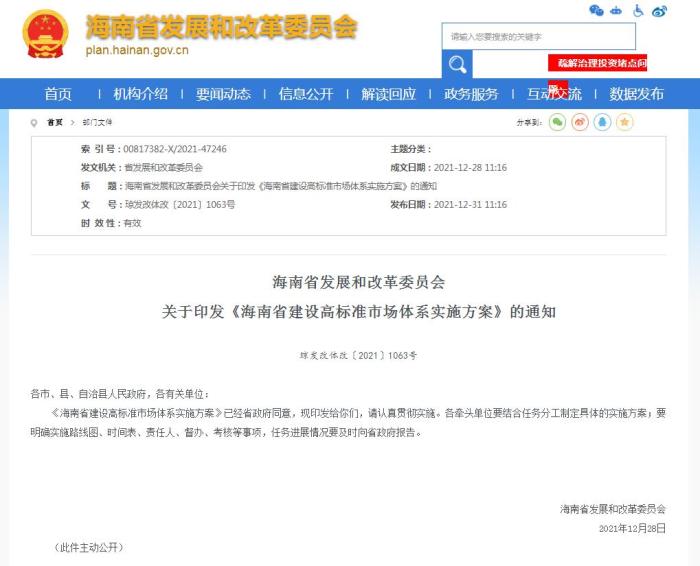Image resolution: width=700 pixels, height=566 pixels.
Task: Click the signature 海南省发展和改革委员会 at bottom
Action: [x=613, y=509]
